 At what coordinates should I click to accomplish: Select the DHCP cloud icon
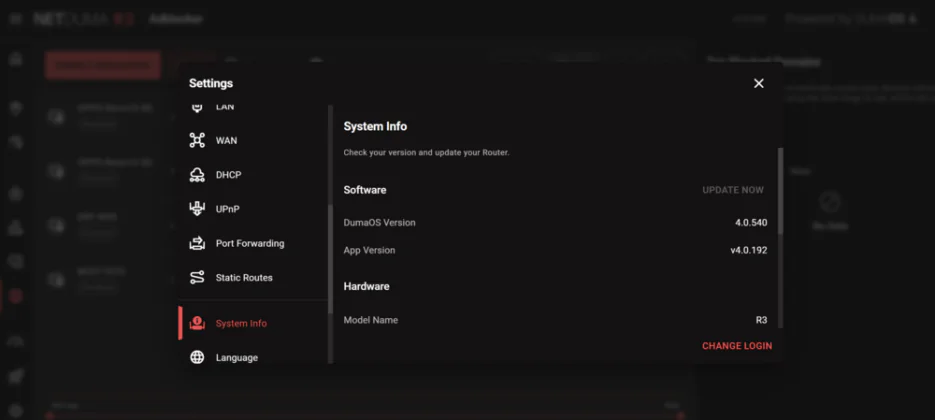(197, 175)
